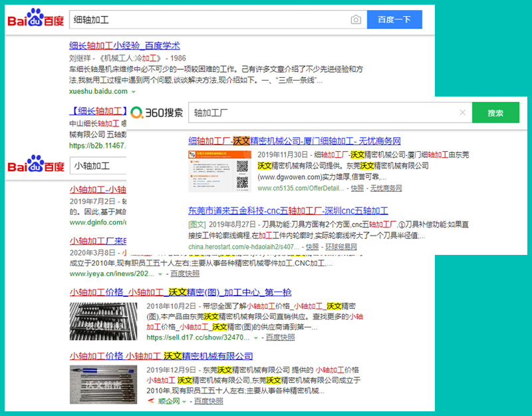
Task: Click the metal shafts thumbnail for 第一枪 result
Action: tap(104, 321)
